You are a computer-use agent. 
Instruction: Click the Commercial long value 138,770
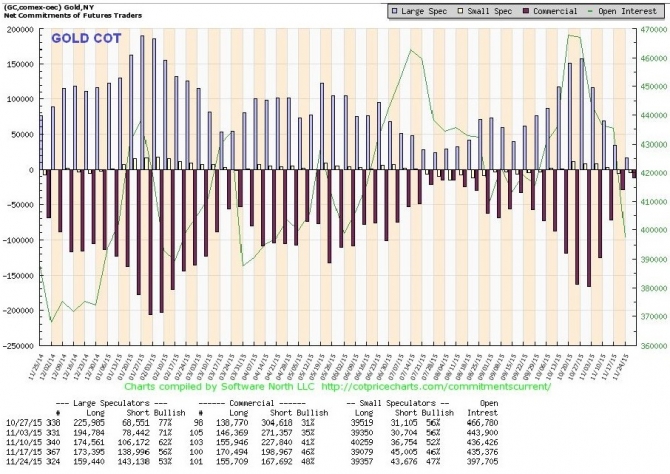232,423
